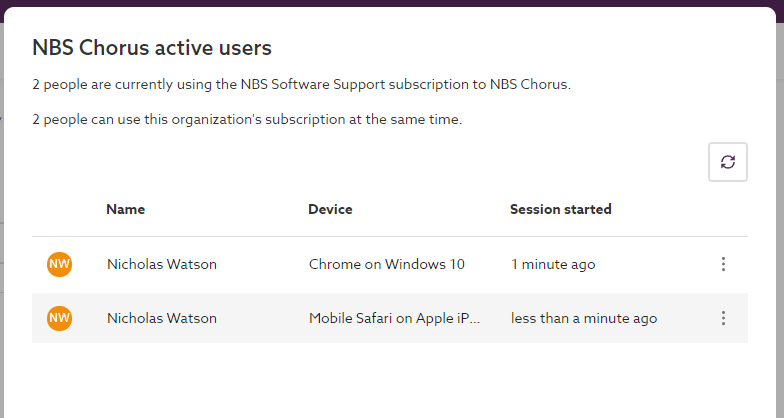Select Nicholas Watson in the Mobile Safari row
Screen dimensions: 784x418
coord(162,318)
